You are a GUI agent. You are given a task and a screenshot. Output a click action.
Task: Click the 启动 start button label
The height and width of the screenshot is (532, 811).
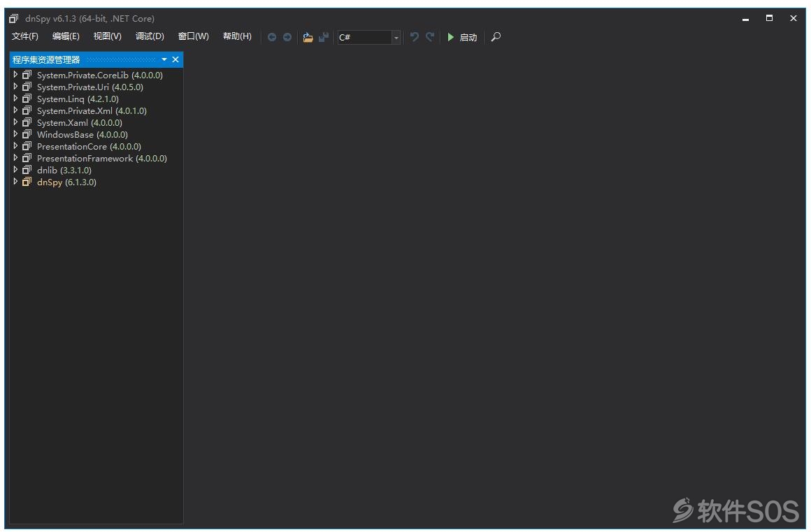[468, 37]
